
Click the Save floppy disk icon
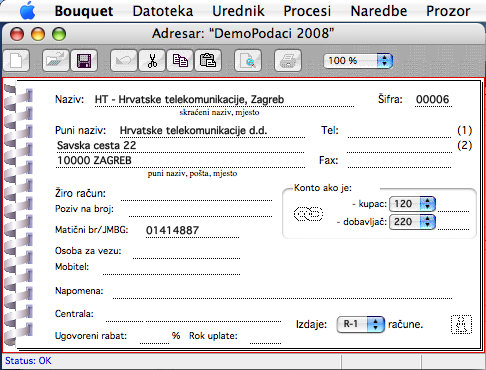tap(84, 61)
